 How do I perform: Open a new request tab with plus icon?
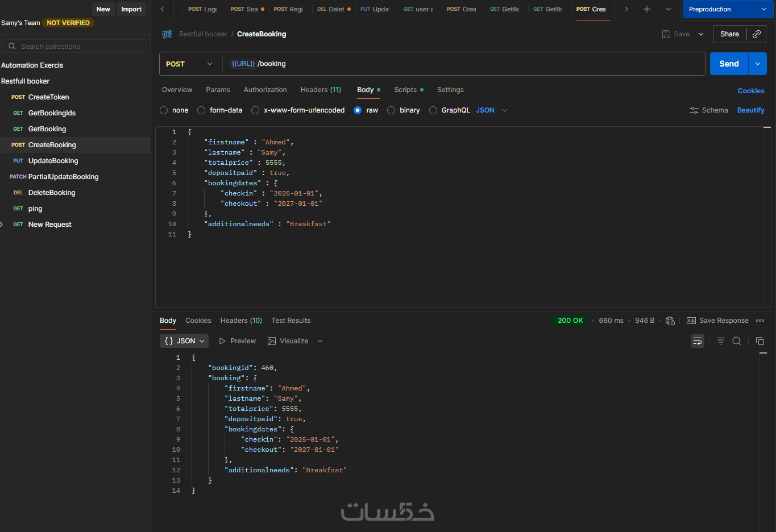click(647, 9)
